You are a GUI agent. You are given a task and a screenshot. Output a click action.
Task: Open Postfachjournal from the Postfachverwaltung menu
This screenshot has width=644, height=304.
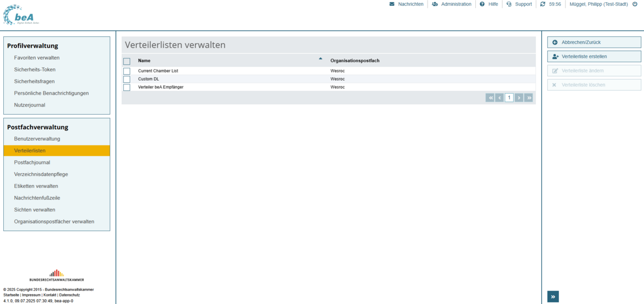[32, 162]
